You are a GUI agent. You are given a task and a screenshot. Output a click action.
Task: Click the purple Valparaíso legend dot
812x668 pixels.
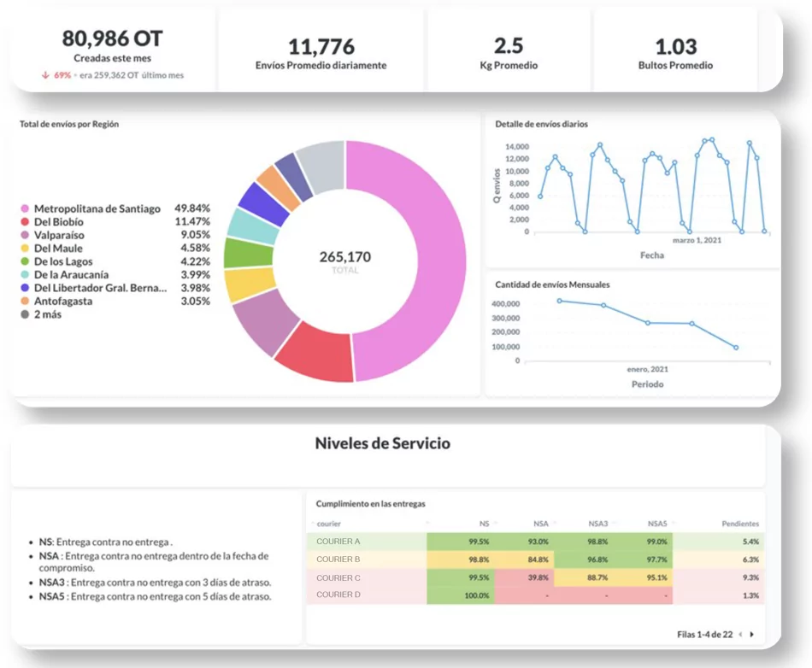[x=25, y=235]
